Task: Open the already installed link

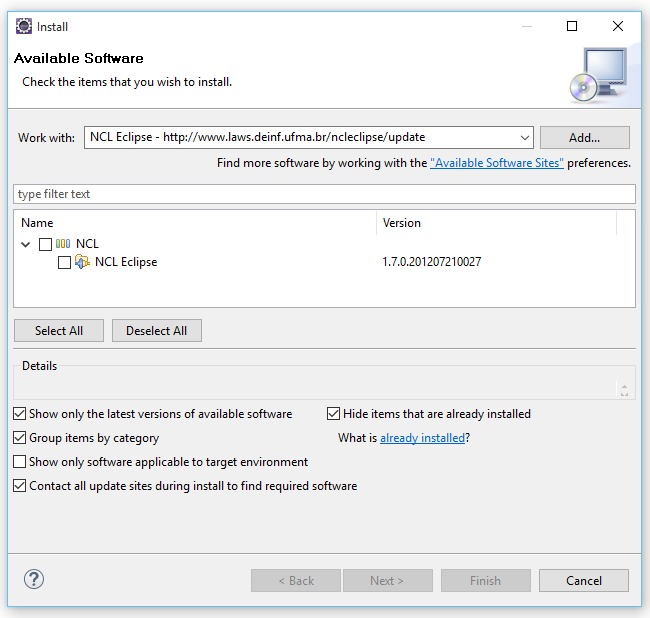Action: point(422,438)
